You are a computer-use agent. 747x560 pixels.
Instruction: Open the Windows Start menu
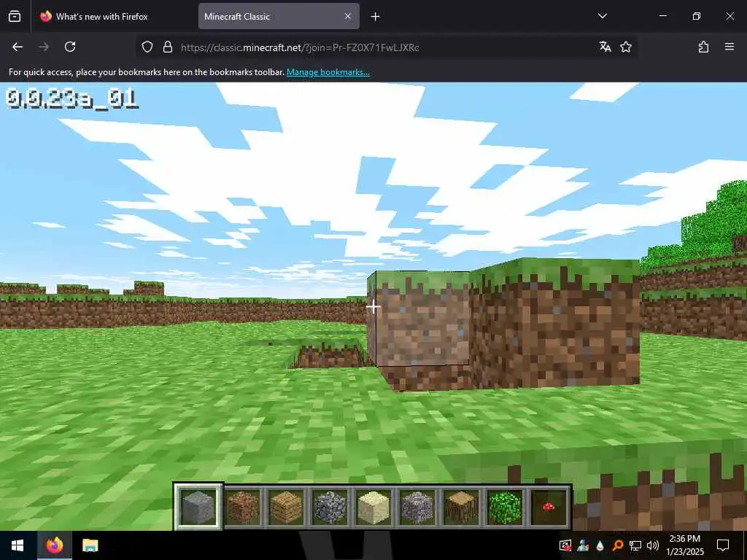18,545
